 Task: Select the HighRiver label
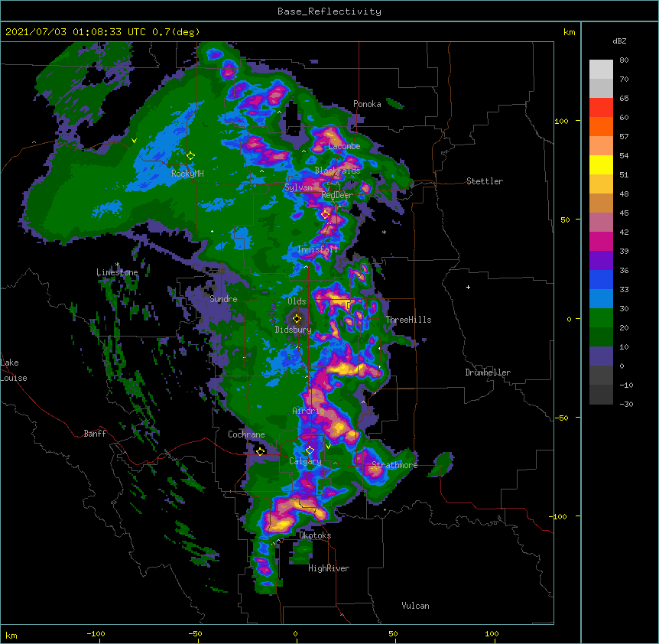pyautogui.click(x=329, y=568)
